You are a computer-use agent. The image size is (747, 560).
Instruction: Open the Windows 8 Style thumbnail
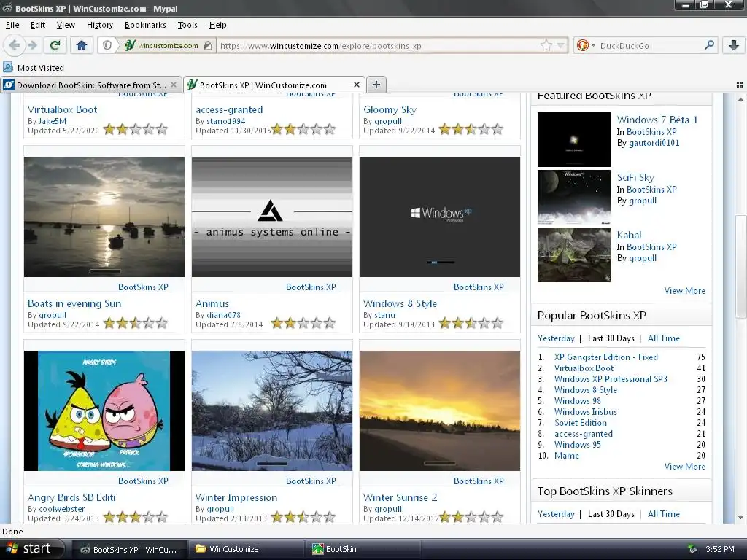pyautogui.click(x=440, y=217)
